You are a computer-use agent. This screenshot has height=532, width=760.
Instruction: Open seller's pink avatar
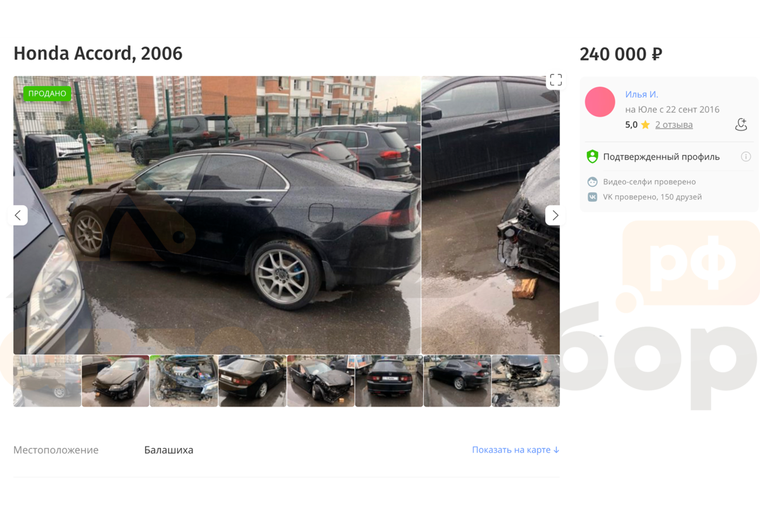tap(600, 102)
